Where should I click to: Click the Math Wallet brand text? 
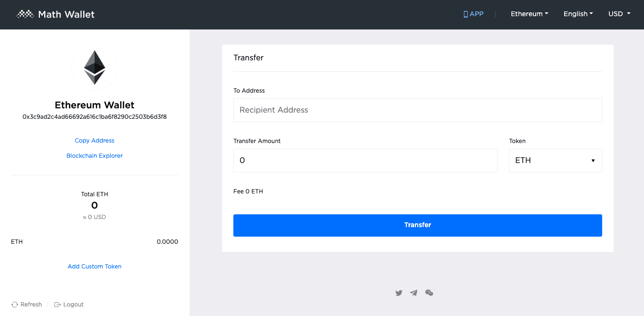point(66,14)
